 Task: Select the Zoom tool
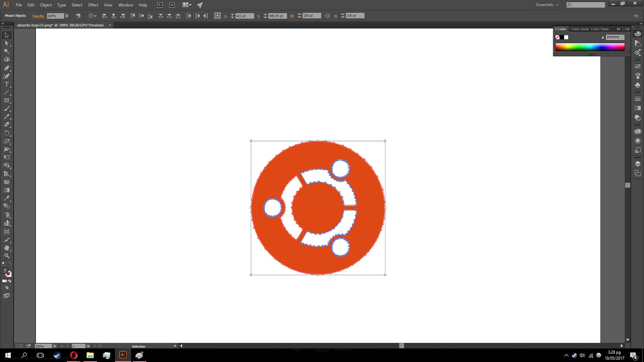click(6, 255)
